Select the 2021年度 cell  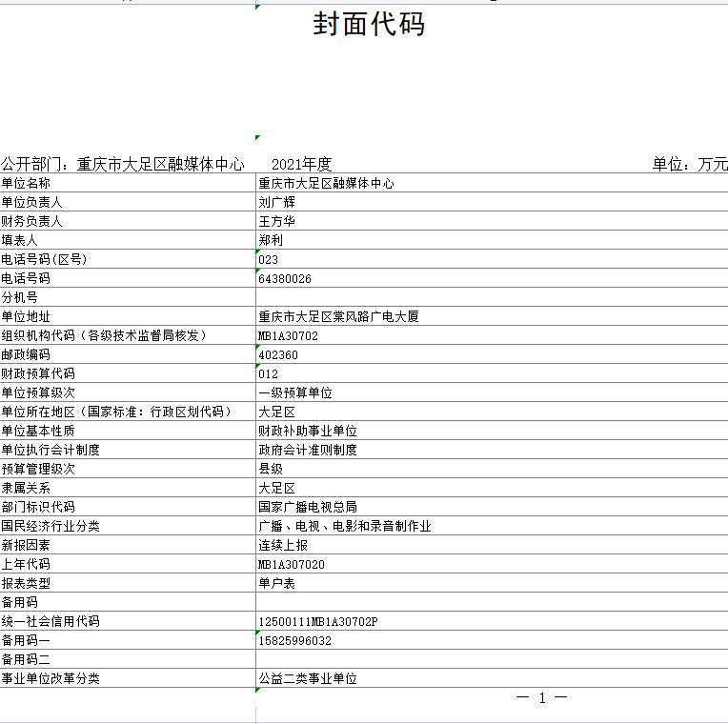(302, 164)
